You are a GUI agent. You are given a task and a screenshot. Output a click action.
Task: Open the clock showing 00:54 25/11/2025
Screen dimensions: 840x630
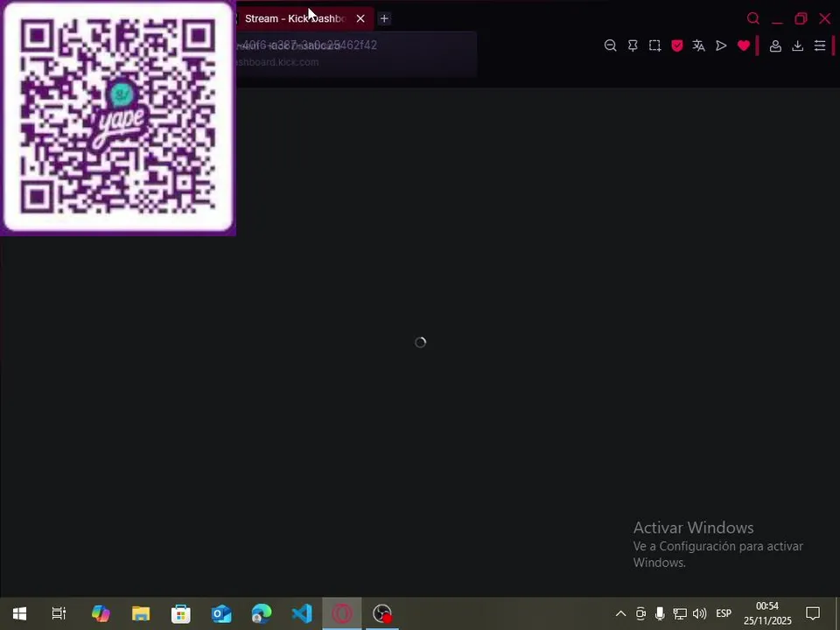[x=767, y=613]
